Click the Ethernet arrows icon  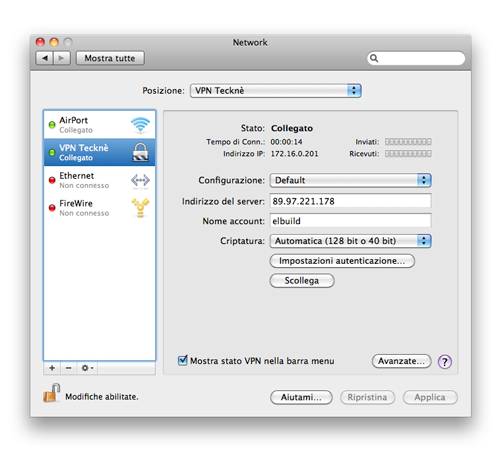pos(140,180)
